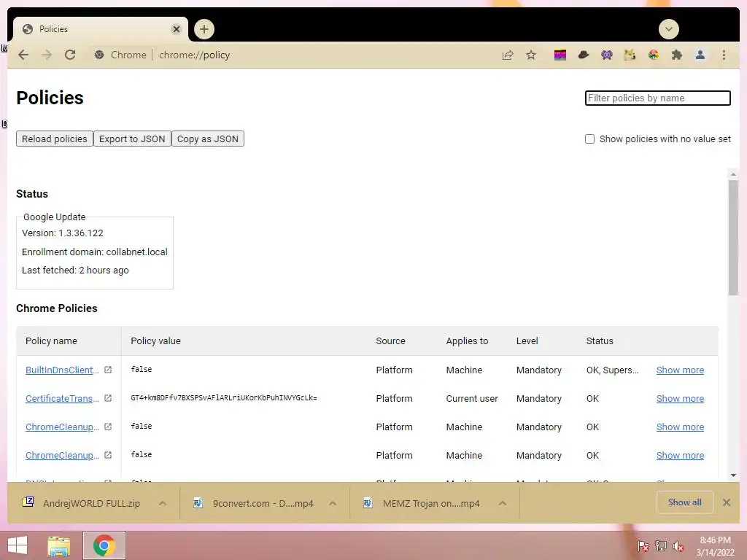The width and height of the screenshot is (747, 560).
Task: Click the Reload policies button
Action: [x=54, y=139]
